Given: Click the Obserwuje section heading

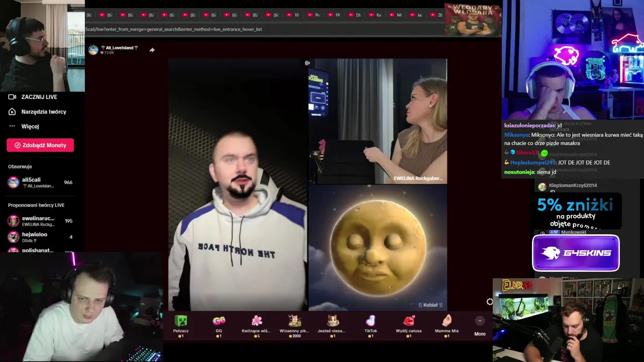Looking at the screenshot, I should 20,166.
